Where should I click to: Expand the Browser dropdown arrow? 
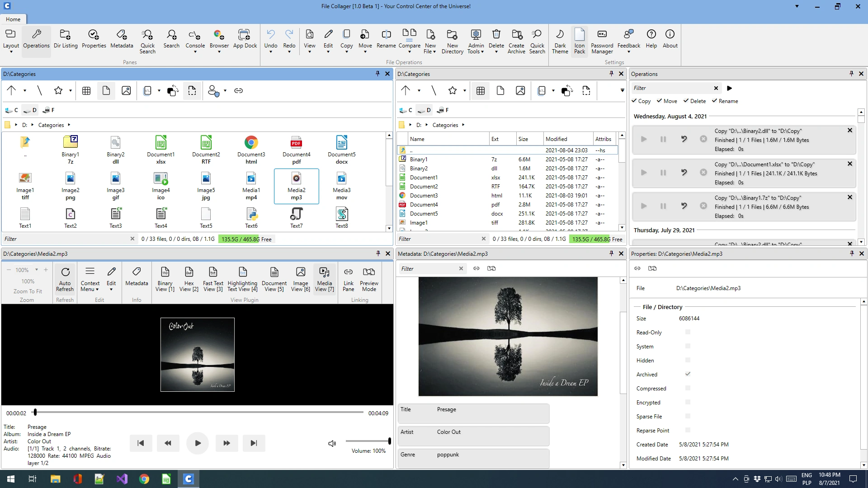tap(219, 52)
